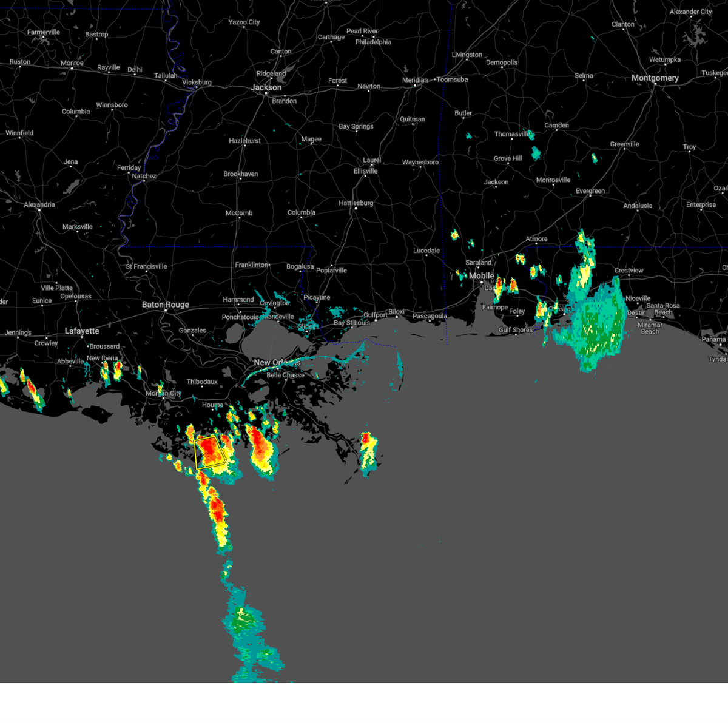Select the Meridian label
The height and width of the screenshot is (728, 728).
click(415, 80)
